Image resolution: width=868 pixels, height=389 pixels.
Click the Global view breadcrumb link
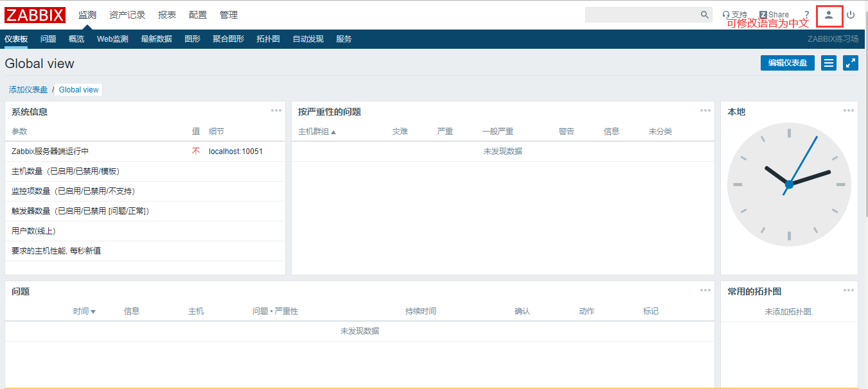pyautogui.click(x=79, y=90)
